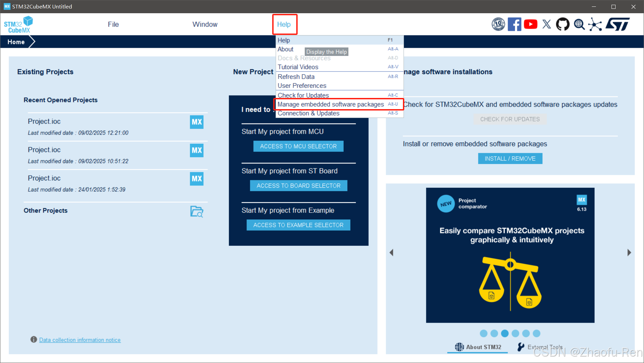Click the ST community network star icon

[x=595, y=24]
